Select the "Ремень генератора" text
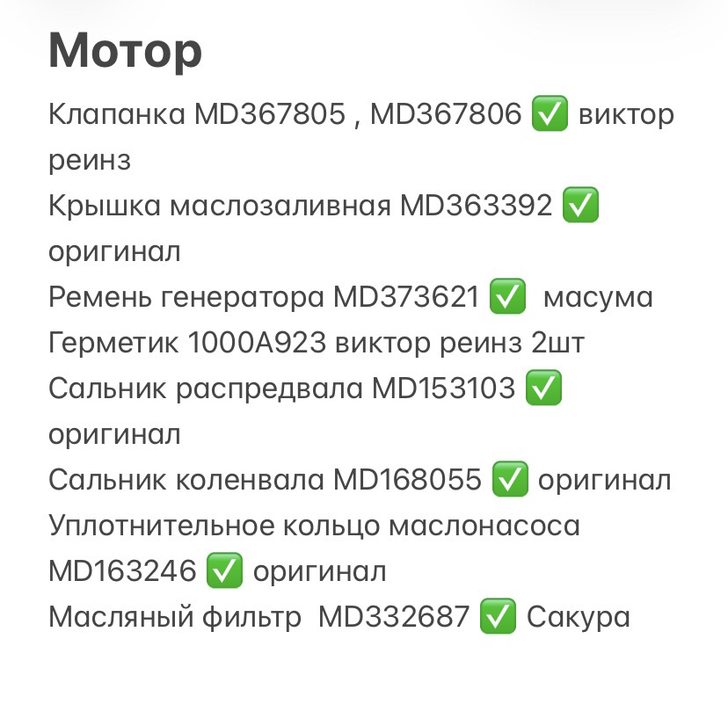The width and height of the screenshot is (728, 726). pyautogui.click(x=186, y=298)
